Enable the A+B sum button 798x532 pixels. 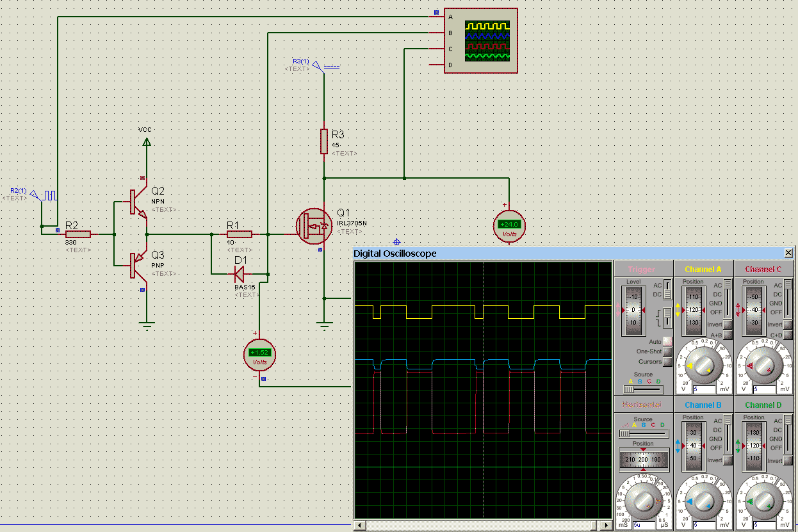click(x=727, y=335)
